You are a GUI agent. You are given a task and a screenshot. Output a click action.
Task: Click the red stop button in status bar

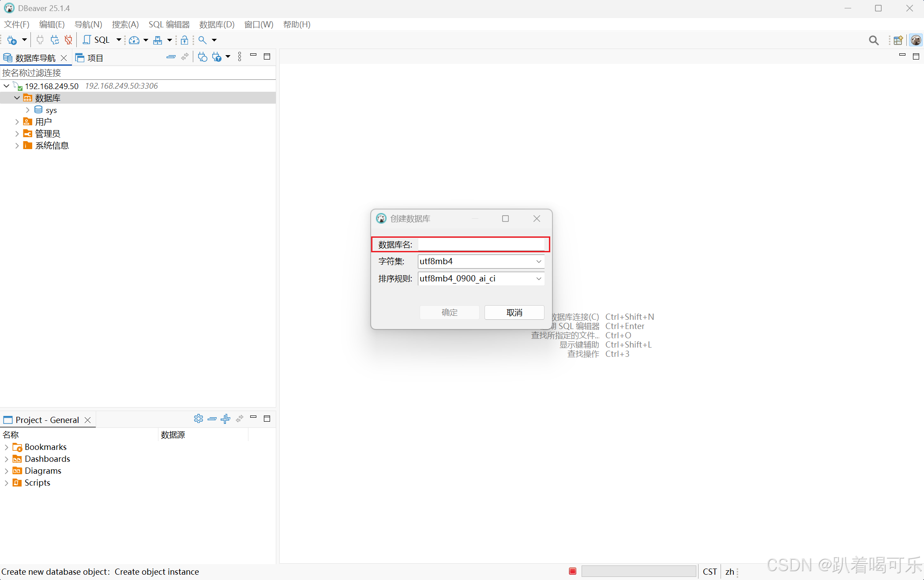[x=572, y=572]
